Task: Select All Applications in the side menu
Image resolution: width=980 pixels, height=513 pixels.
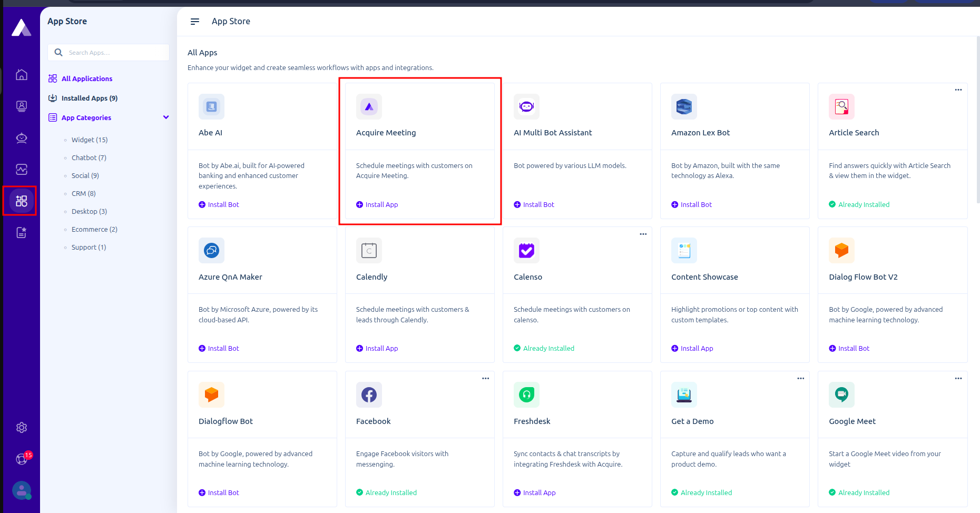Action: tap(87, 79)
